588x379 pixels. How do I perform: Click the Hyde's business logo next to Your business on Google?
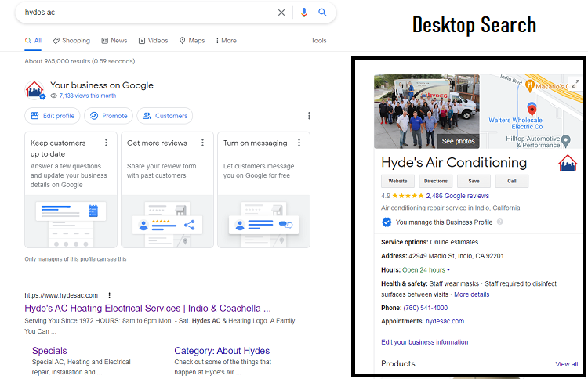34,90
